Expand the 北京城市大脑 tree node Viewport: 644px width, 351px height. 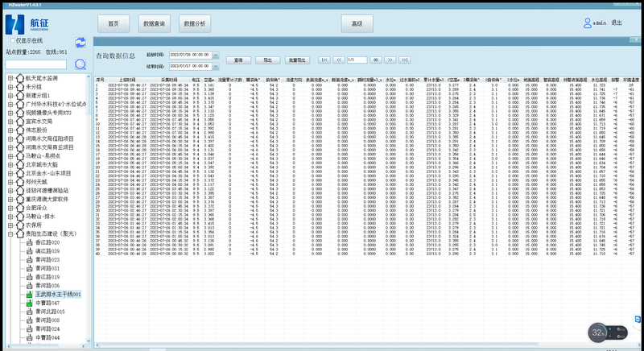10,164
